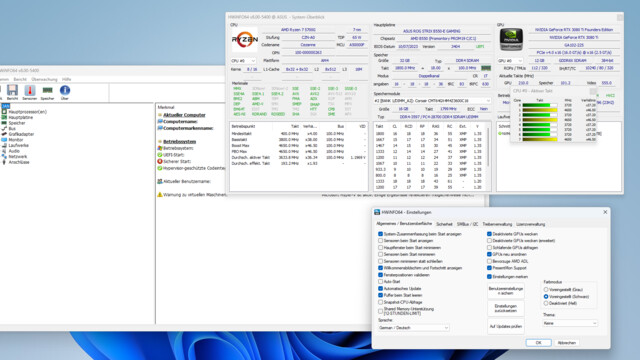Screen dimensions: 640x360
Task: Click the green UEFI-Start check icon
Action: pyautogui.click(x=160, y=155)
